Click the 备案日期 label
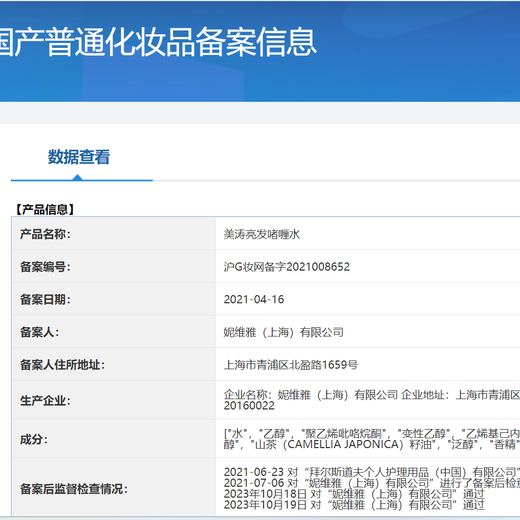This screenshot has height=520, width=520. [45, 299]
